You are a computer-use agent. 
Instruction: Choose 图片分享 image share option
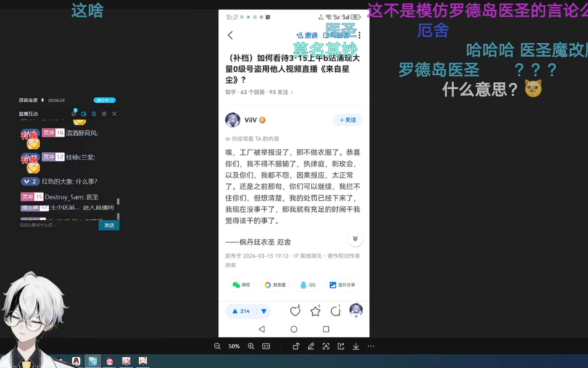coord(342,285)
